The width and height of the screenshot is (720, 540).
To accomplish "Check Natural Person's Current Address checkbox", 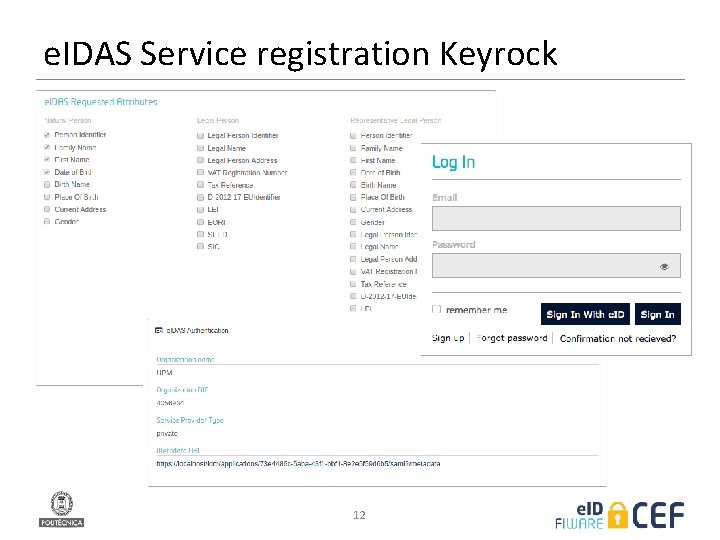I will click(47, 209).
